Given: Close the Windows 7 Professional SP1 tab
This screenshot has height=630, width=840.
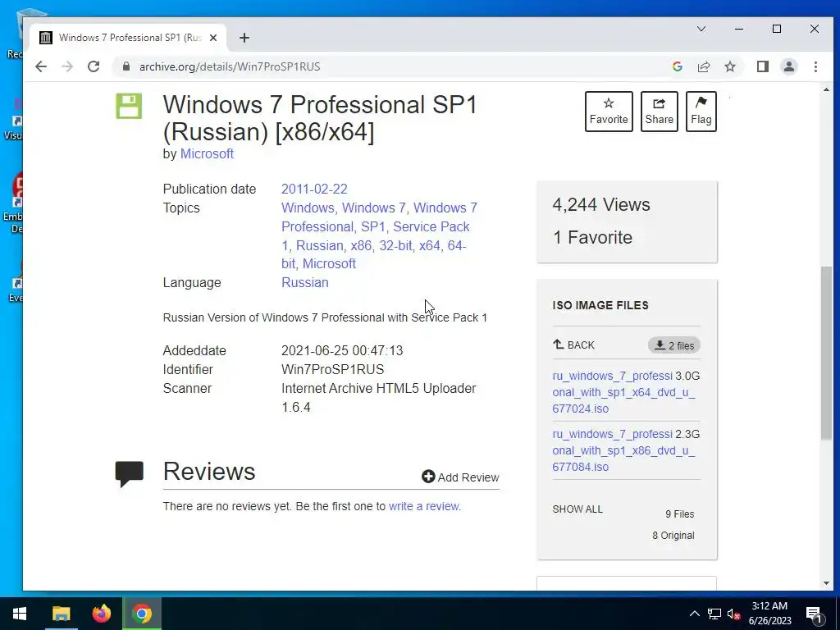Looking at the screenshot, I should [x=213, y=38].
